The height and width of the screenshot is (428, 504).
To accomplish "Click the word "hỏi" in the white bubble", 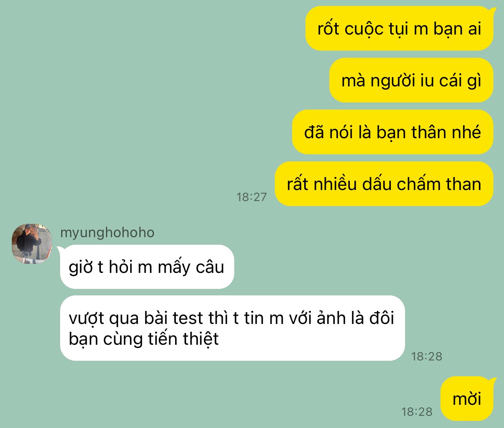I will point(121,267).
